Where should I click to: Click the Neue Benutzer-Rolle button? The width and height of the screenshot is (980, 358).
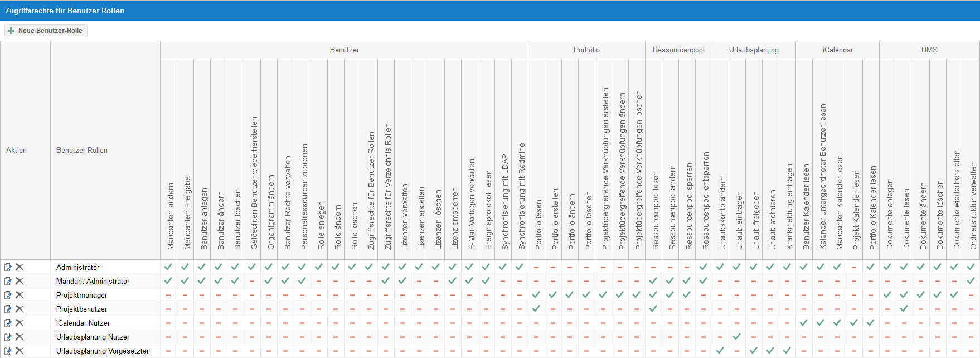coord(46,31)
